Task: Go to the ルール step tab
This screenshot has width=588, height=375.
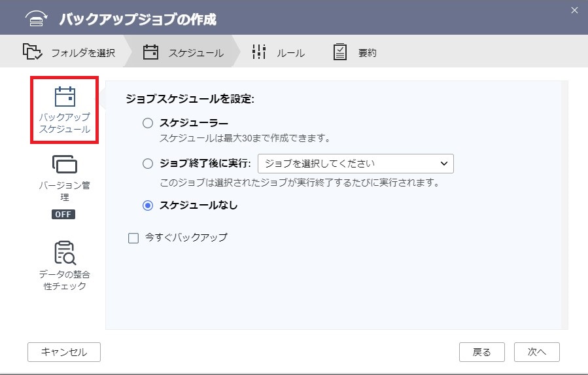Action: pos(278,52)
